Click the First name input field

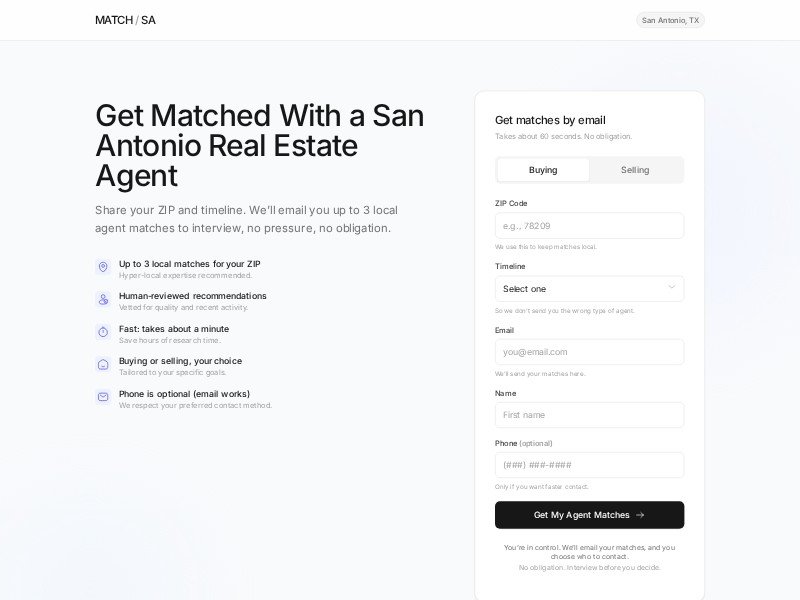click(x=589, y=415)
